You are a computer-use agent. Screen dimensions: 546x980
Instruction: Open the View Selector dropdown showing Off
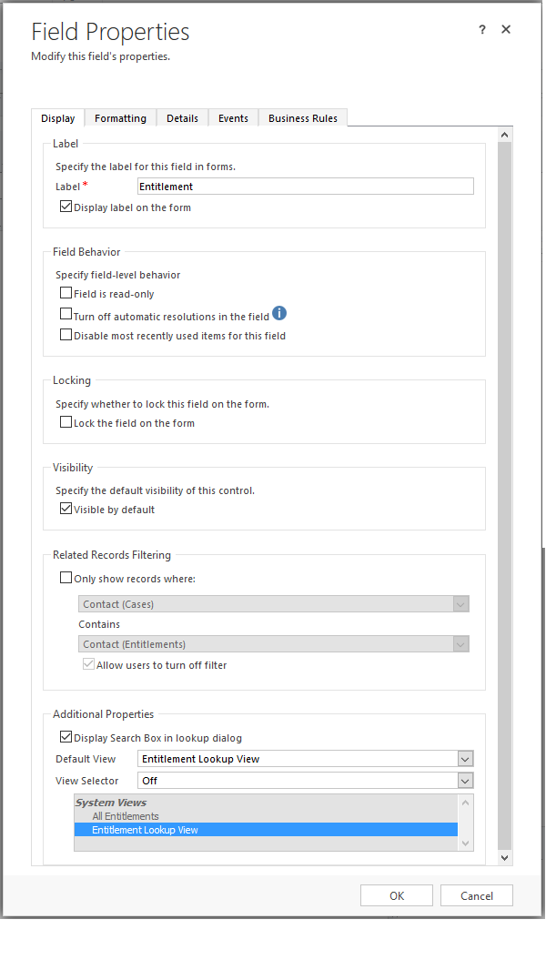[x=464, y=780]
